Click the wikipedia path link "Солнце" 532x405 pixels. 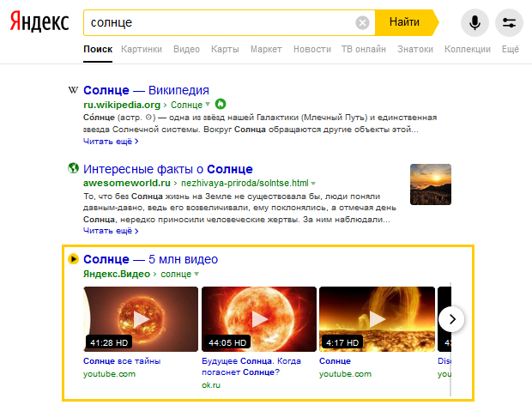[x=186, y=105]
